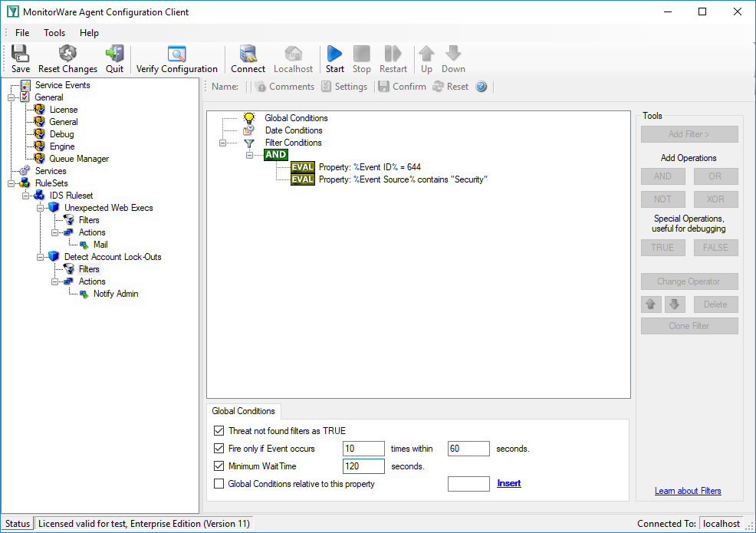Click the Restart service icon
Screen dimensions: 756x533
(x=393, y=54)
